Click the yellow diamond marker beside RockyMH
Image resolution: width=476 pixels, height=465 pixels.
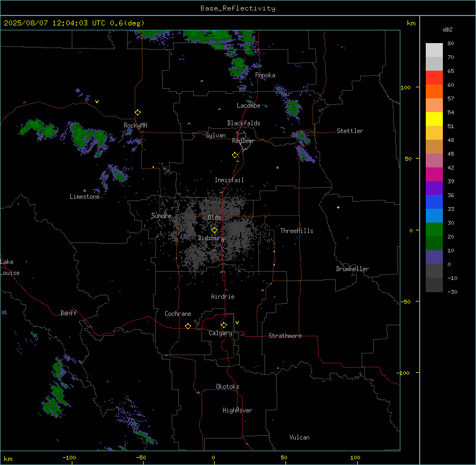[137, 112]
